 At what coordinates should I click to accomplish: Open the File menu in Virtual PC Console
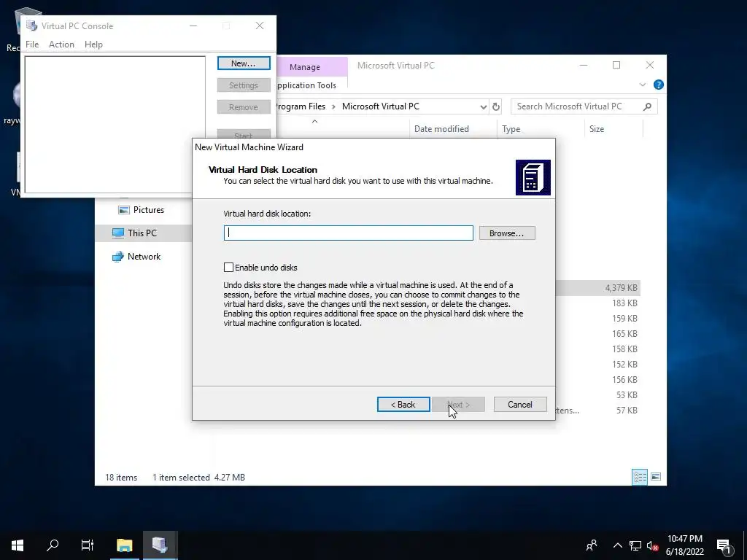pyautogui.click(x=32, y=44)
